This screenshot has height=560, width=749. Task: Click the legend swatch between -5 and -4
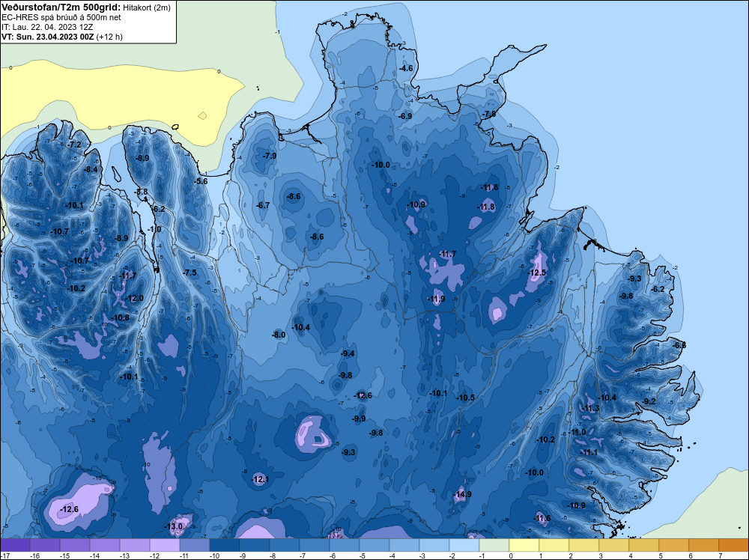(374, 545)
